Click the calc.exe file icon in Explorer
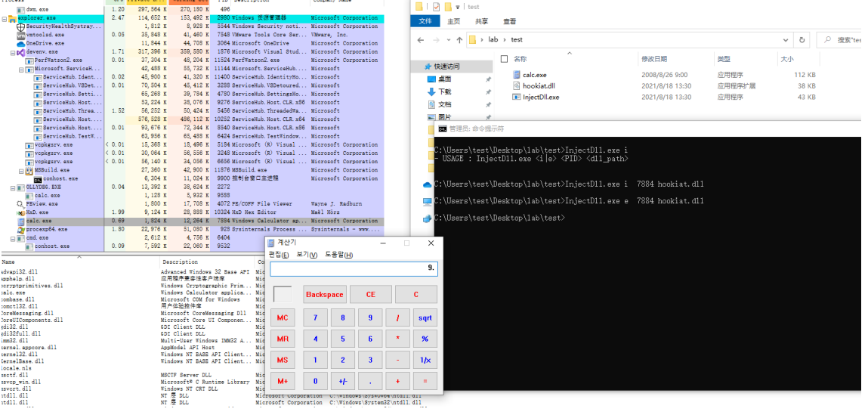Screen dimensions: 868x418 (516, 75)
